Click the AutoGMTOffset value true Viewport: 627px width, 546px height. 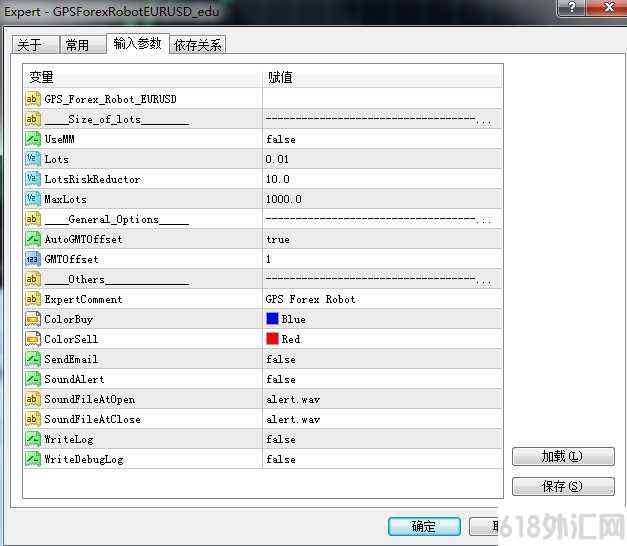click(x=278, y=239)
